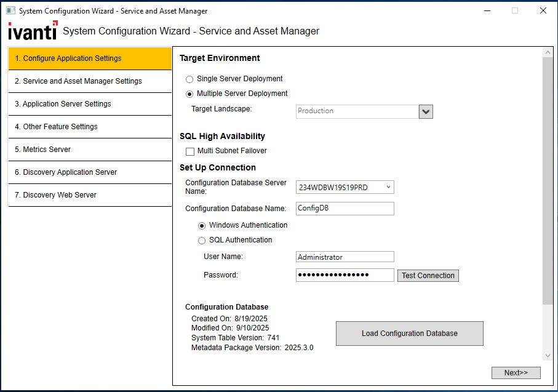Screen dimensions: 558x392
Task: Click Load Configuration Database button
Action: click(409, 334)
